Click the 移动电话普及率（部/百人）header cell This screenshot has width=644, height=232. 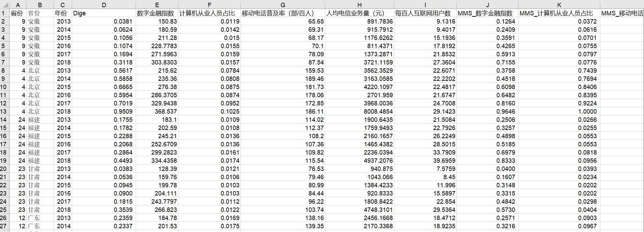[x=283, y=13]
